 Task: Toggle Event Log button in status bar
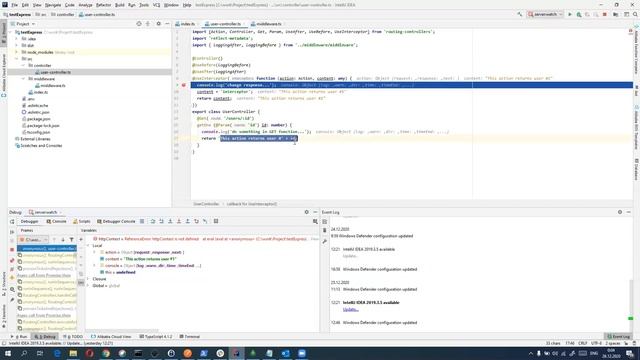619,337
